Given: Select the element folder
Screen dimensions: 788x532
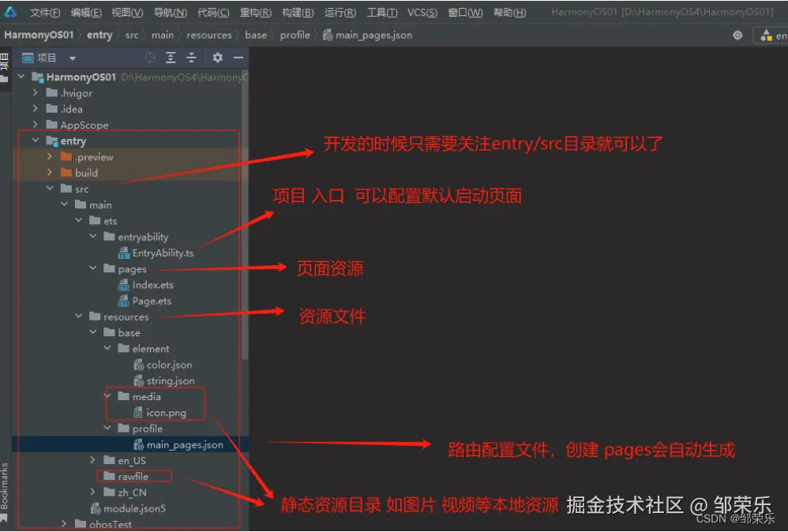Looking at the screenshot, I should (x=144, y=349).
